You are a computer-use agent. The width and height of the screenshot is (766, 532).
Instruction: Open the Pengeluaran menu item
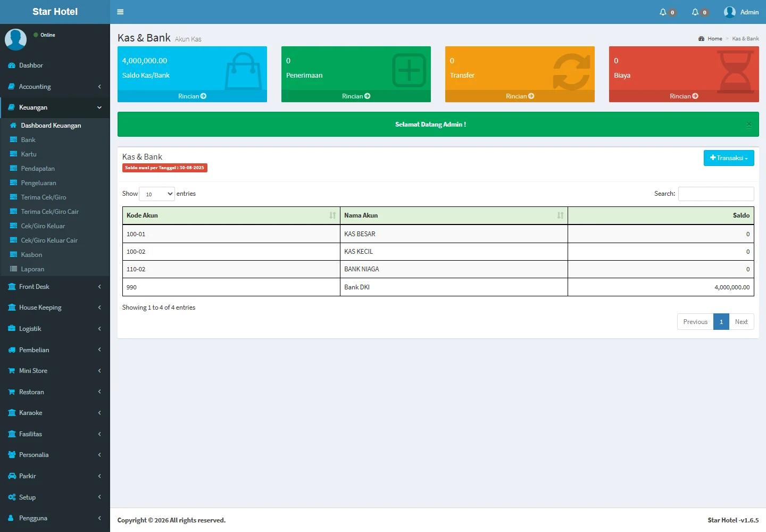(38, 183)
